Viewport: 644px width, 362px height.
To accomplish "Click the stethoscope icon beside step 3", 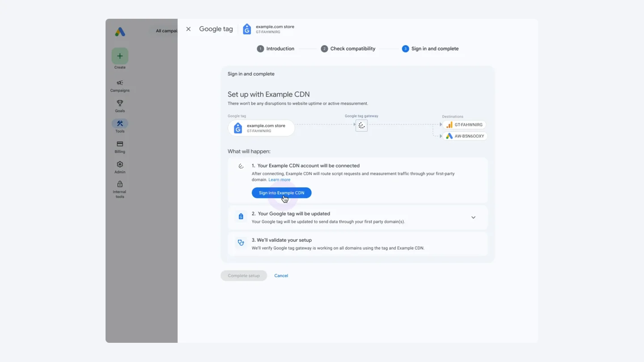I will [241, 243].
